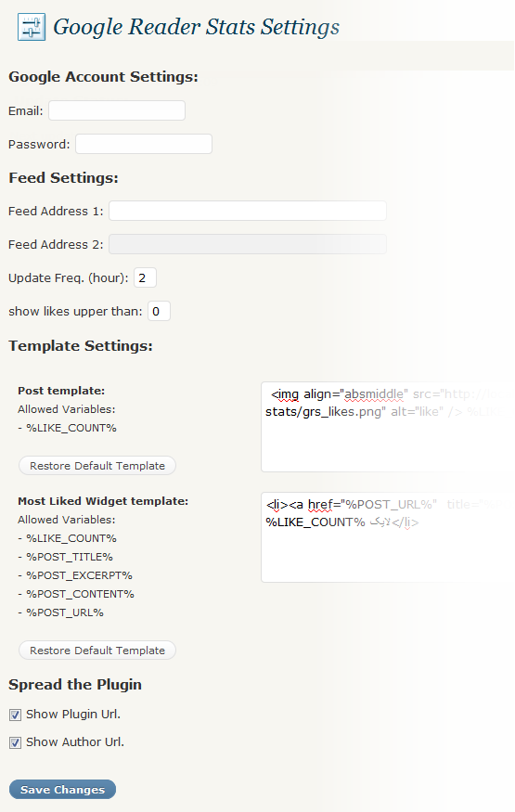
Task: Click inside the Post template textarea
Action: pyautogui.click(x=388, y=427)
